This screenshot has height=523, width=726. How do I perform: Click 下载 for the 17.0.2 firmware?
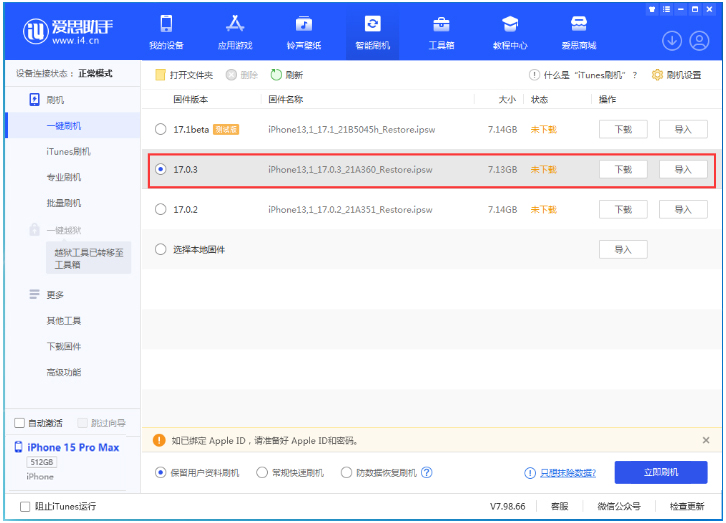(623, 210)
